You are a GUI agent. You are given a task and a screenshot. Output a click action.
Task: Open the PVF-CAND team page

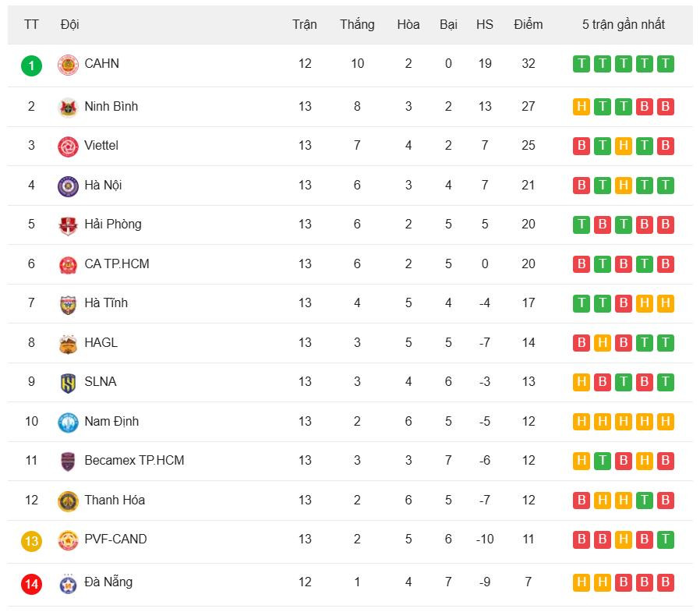tap(115, 539)
